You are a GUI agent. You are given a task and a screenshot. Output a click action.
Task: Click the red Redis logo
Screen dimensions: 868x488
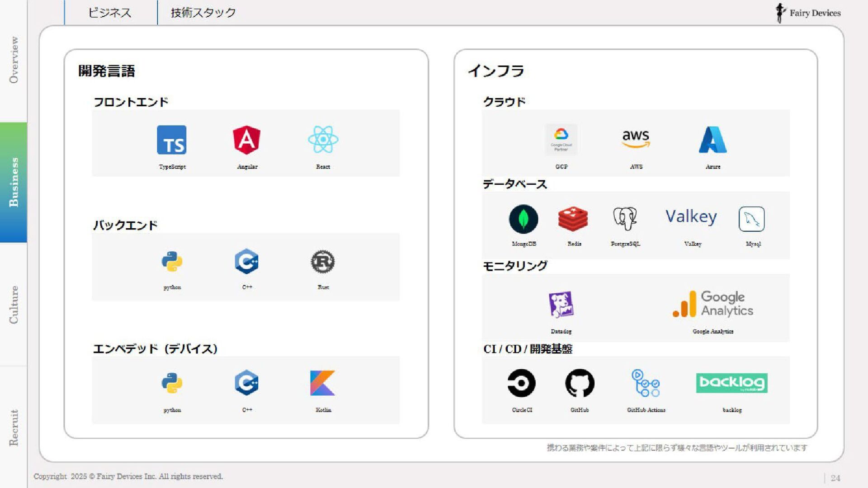pos(573,219)
